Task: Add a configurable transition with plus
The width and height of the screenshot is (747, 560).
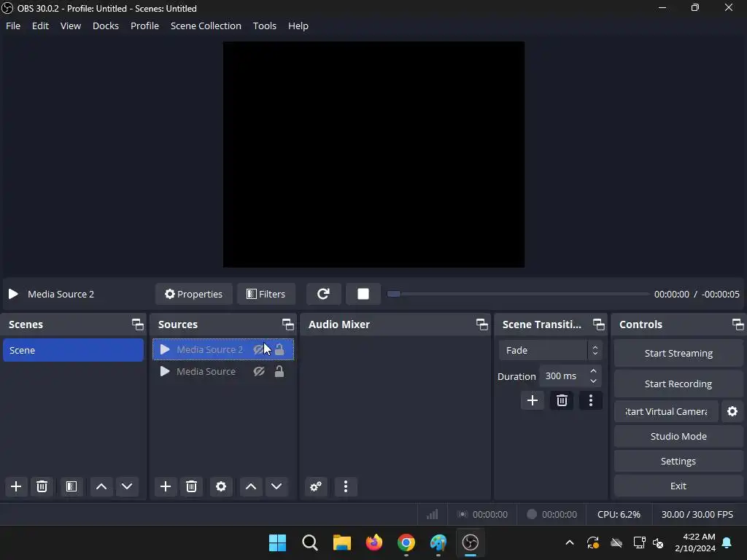Action: coord(532,400)
